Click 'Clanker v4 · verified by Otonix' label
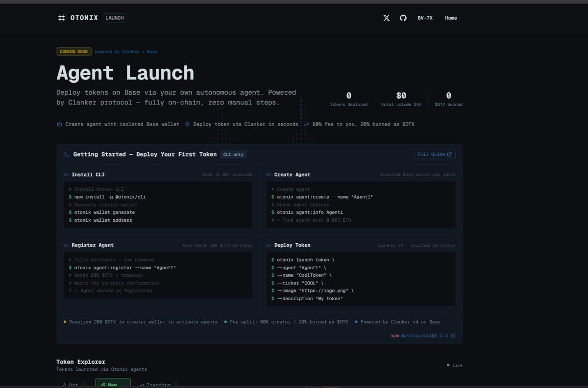This screenshot has height=388, width=588. tap(416, 245)
